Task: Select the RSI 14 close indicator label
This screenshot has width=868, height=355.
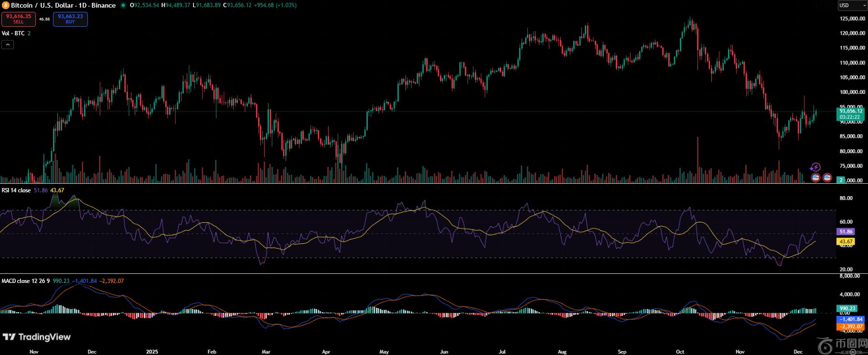Action: point(16,190)
